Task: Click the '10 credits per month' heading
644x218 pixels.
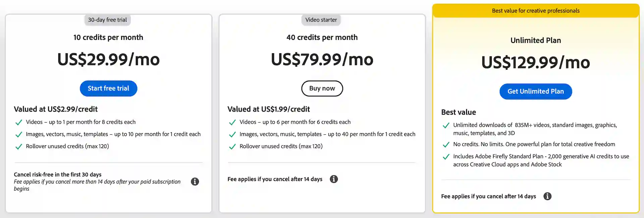Action: (108, 37)
